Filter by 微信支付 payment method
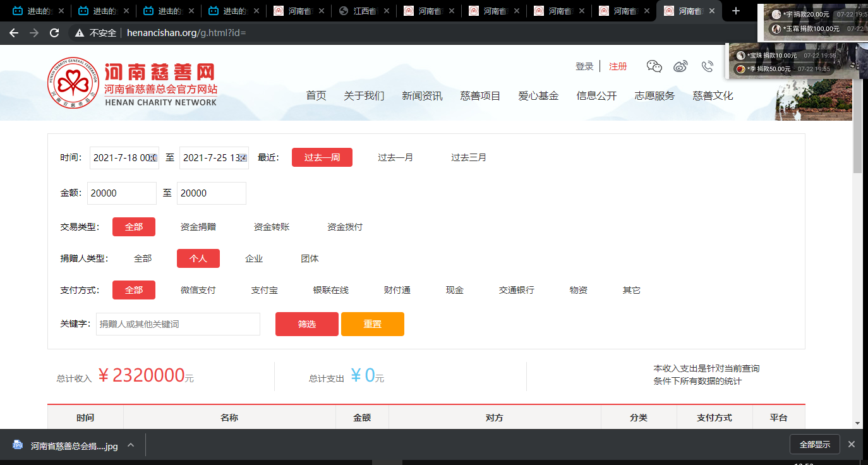This screenshot has width=868, height=465. pyautogui.click(x=198, y=290)
